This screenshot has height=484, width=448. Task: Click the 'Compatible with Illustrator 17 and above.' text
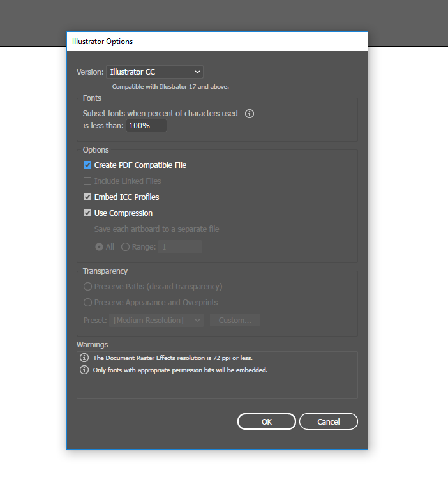point(170,87)
